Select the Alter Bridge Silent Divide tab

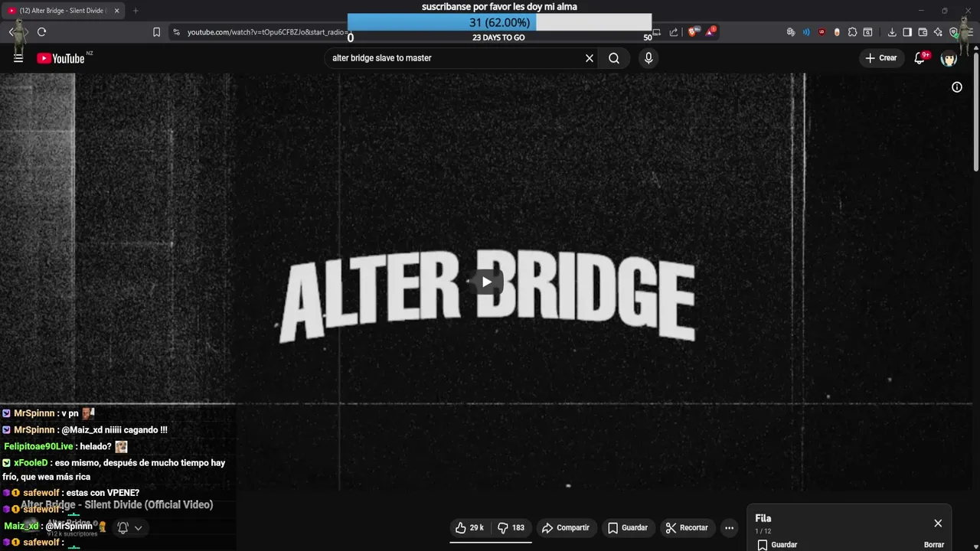click(x=61, y=11)
